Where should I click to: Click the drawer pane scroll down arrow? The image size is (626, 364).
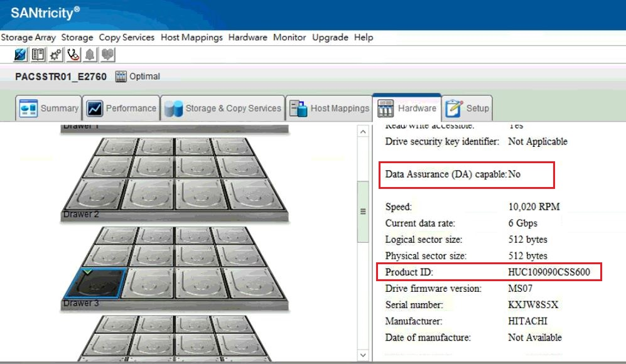[x=363, y=355]
